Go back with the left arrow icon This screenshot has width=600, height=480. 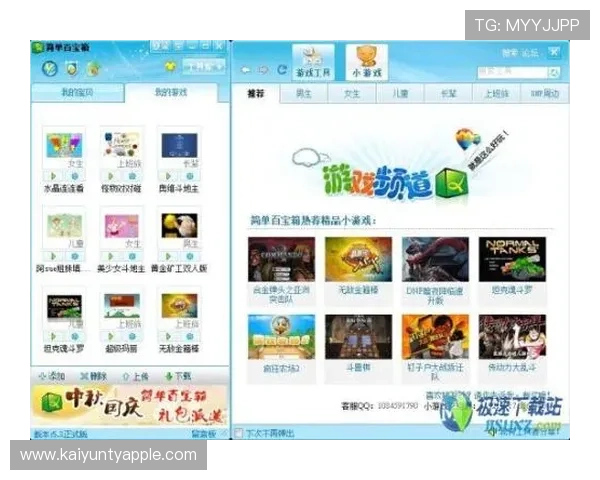pos(246,70)
